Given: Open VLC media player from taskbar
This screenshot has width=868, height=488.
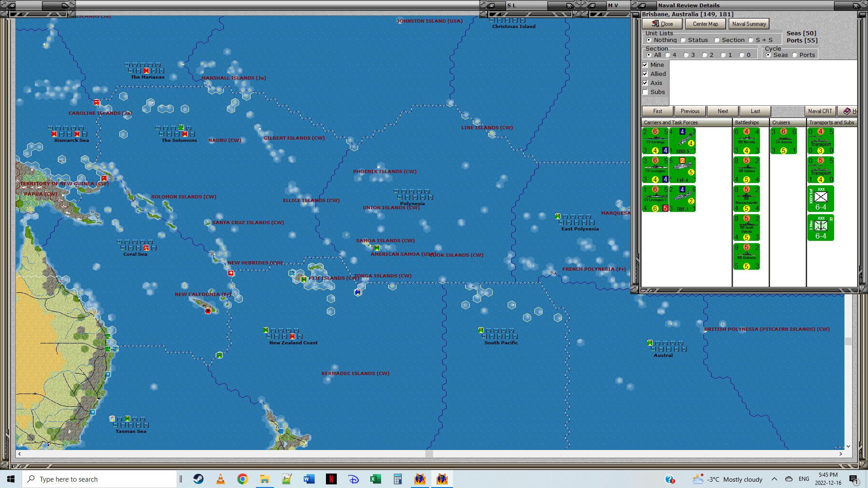Looking at the screenshot, I should pyautogui.click(x=221, y=479).
